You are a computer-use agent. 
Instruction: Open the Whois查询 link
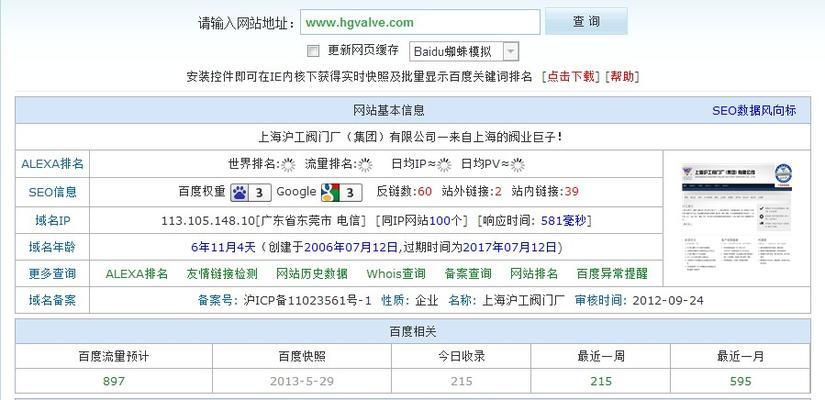[396, 274]
